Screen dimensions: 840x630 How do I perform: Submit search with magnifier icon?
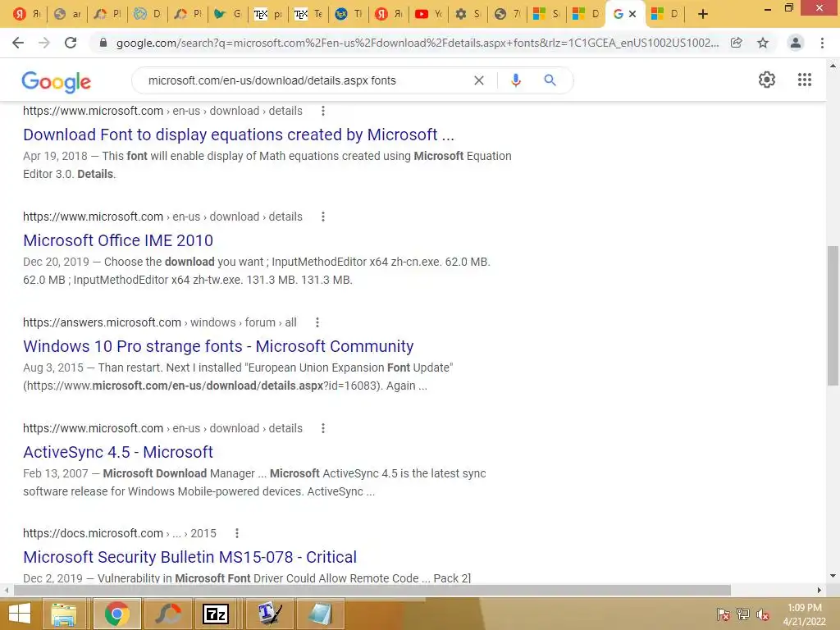pos(550,80)
